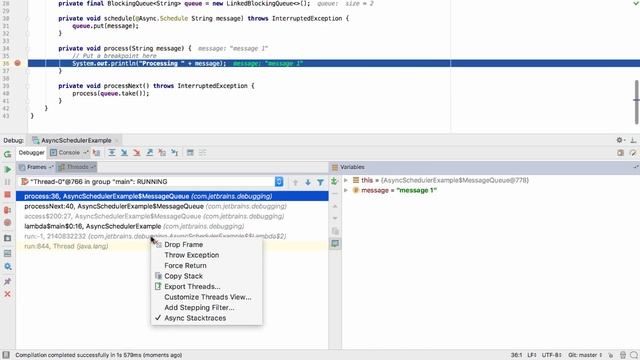Image resolution: width=640 pixels, height=360 pixels.
Task: Drop Frame icon in debugger toolbar
Action: click(162, 153)
